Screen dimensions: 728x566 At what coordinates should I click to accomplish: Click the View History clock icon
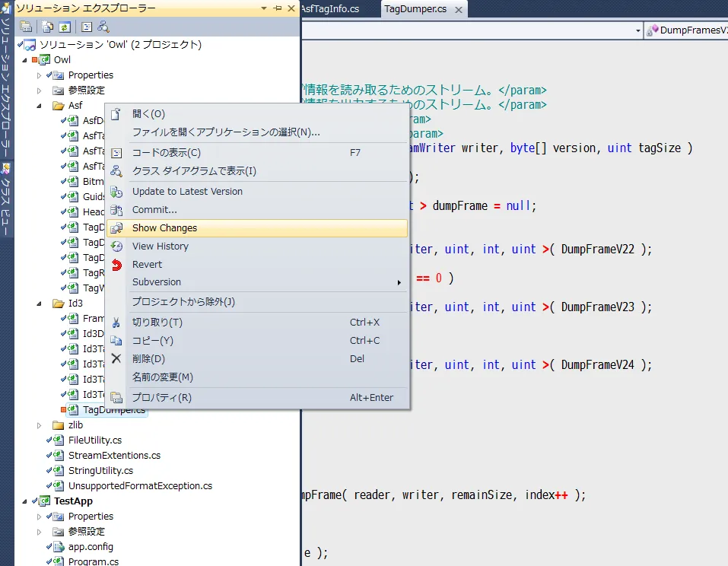[x=116, y=246]
